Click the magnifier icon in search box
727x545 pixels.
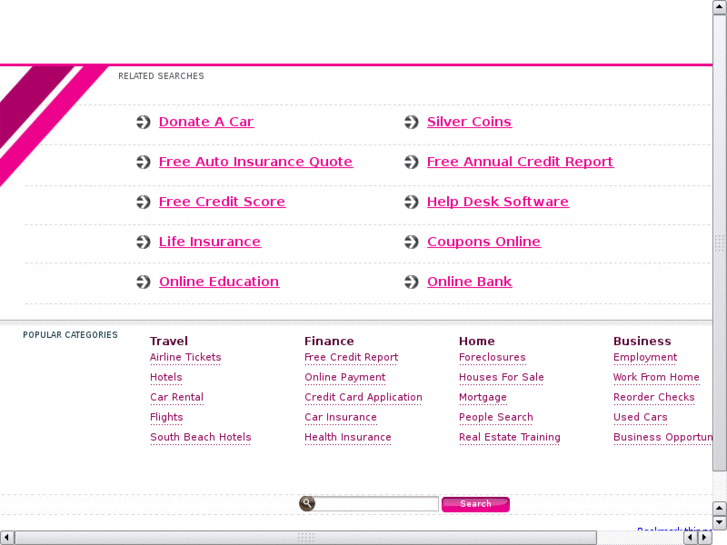(x=307, y=503)
